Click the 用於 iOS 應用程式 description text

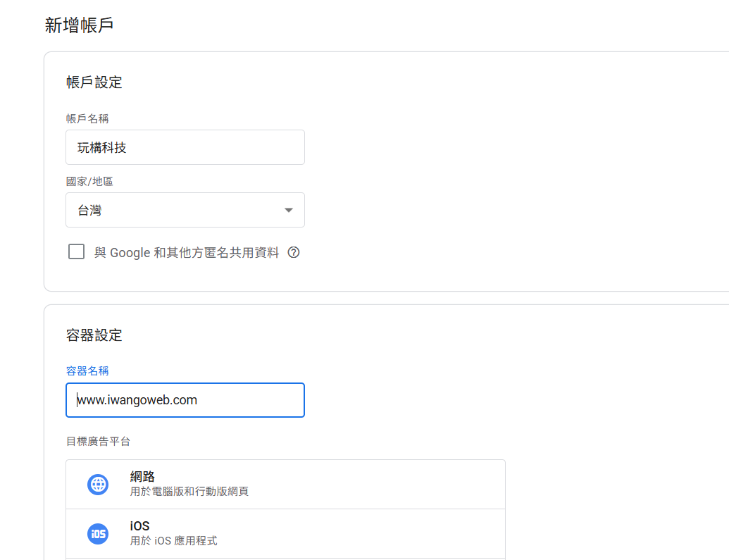pyautogui.click(x=173, y=541)
